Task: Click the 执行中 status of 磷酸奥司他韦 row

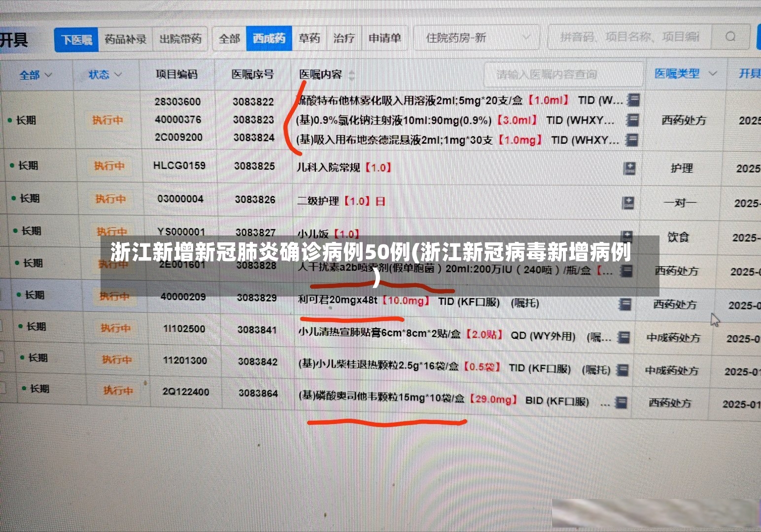Action: click(118, 391)
